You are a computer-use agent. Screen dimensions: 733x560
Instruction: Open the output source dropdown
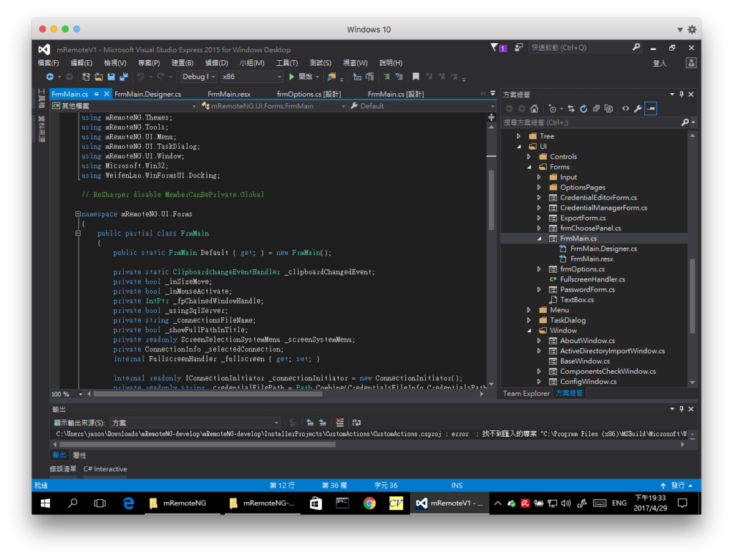click(195, 423)
